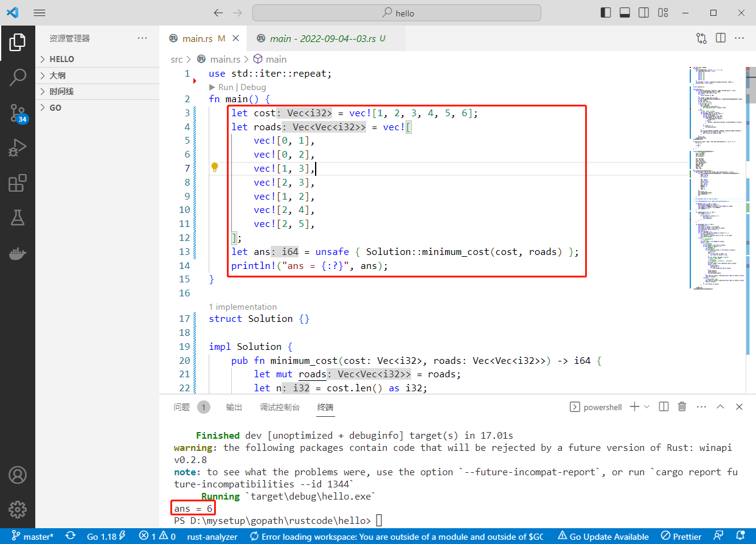Split the editor to the right

[721, 38]
